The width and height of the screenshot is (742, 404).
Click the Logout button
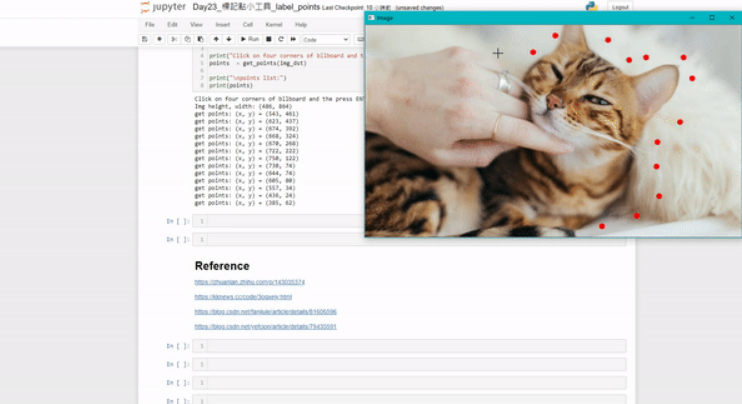click(x=620, y=7)
